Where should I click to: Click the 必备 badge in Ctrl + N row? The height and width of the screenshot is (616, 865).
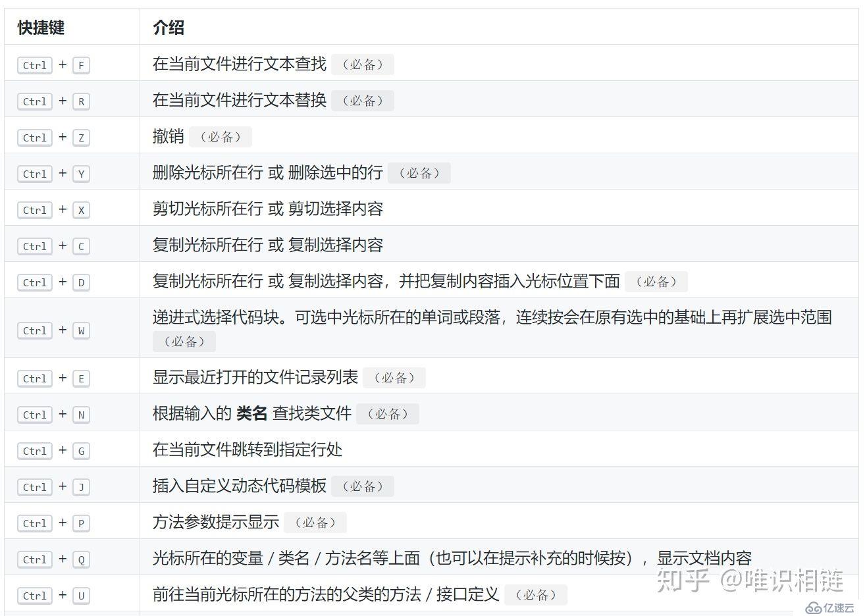click(388, 414)
